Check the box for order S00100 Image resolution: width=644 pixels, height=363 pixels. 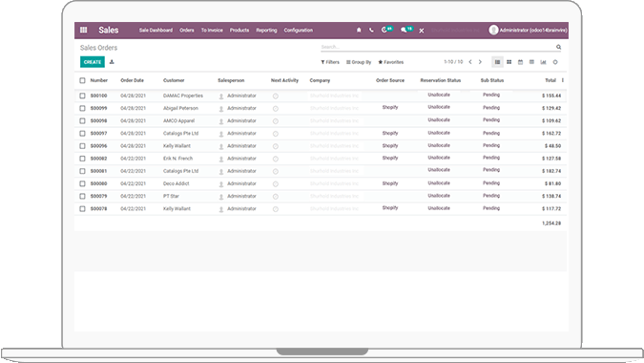pos(83,96)
